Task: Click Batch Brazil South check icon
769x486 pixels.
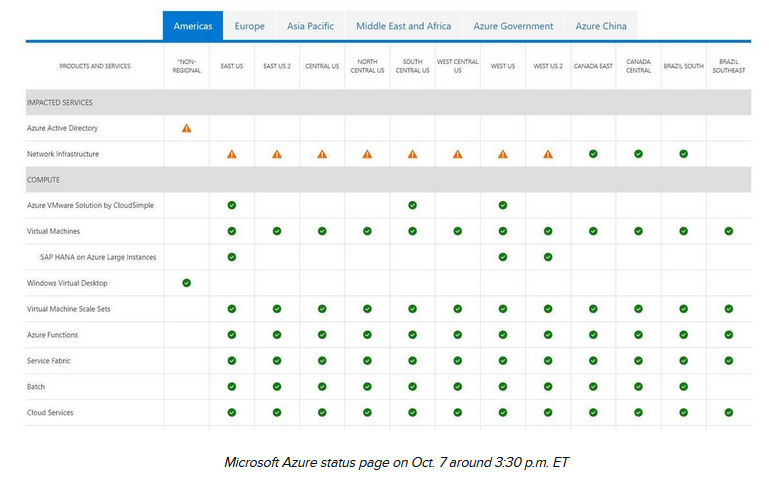Action: click(684, 386)
